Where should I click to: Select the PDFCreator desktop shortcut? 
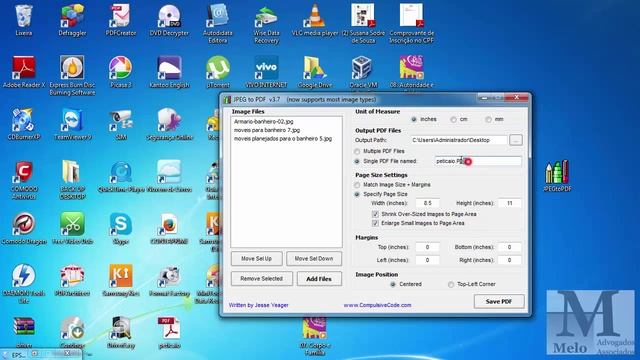tap(120, 20)
